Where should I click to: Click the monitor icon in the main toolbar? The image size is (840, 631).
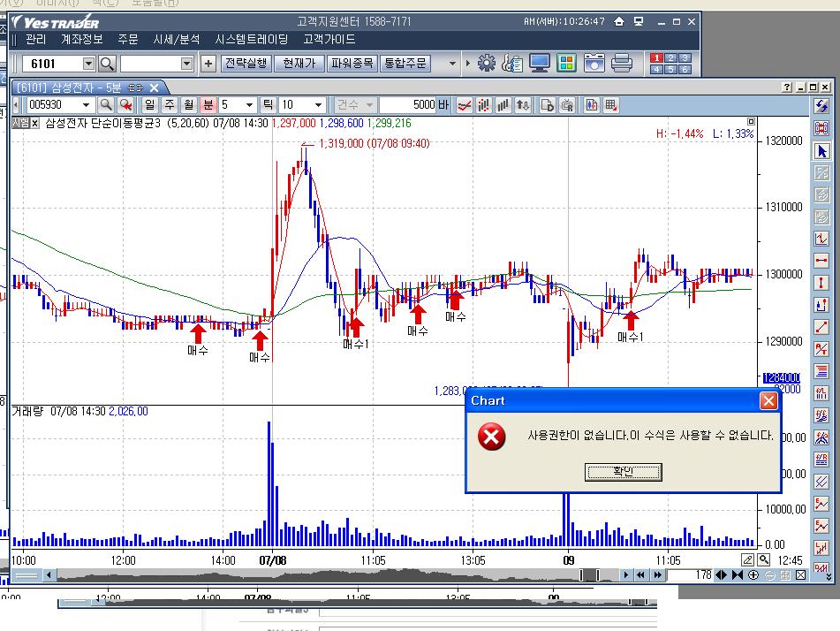(540, 64)
